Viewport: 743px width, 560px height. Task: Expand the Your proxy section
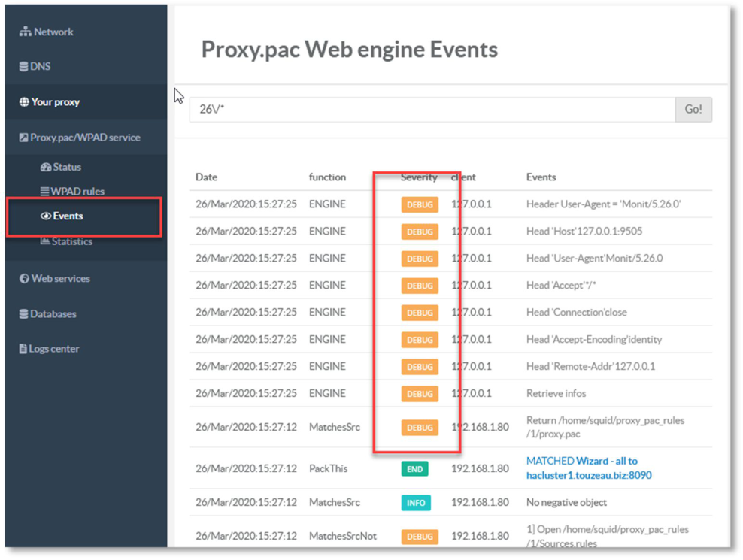[55, 102]
